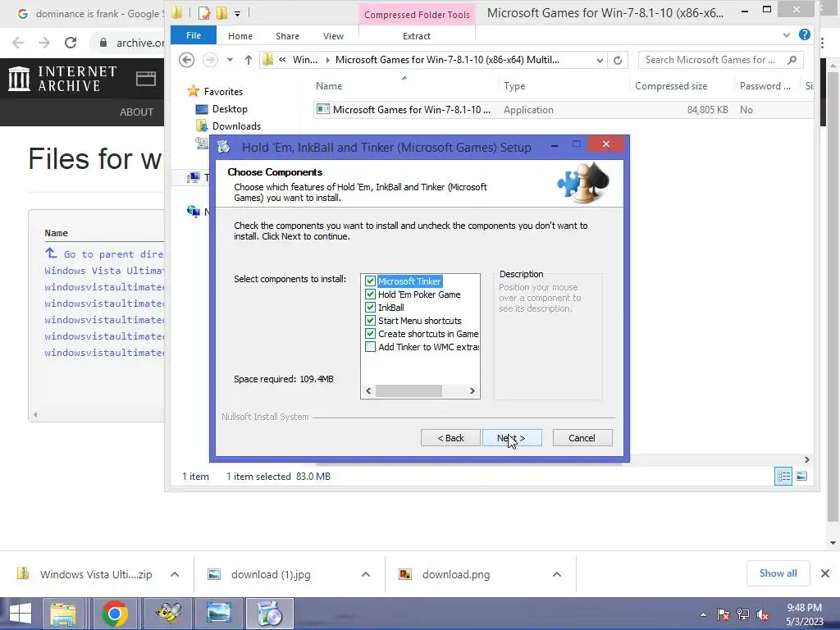Viewport: 840px width, 630px height.
Task: Open the Extract ribbon tab
Action: pyautogui.click(x=416, y=36)
